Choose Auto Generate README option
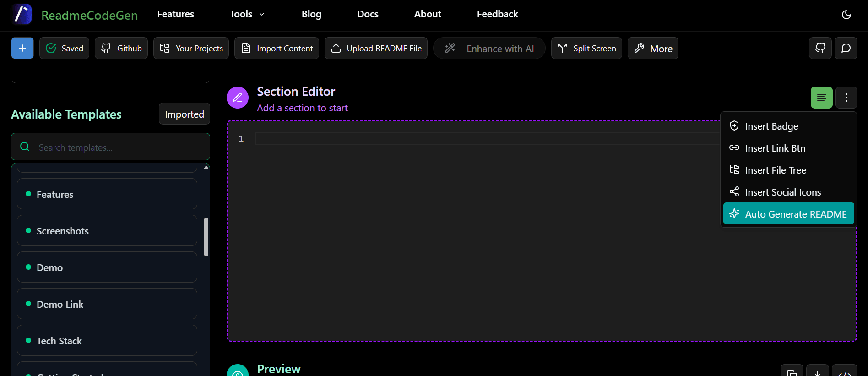The width and height of the screenshot is (868, 376). click(x=789, y=214)
